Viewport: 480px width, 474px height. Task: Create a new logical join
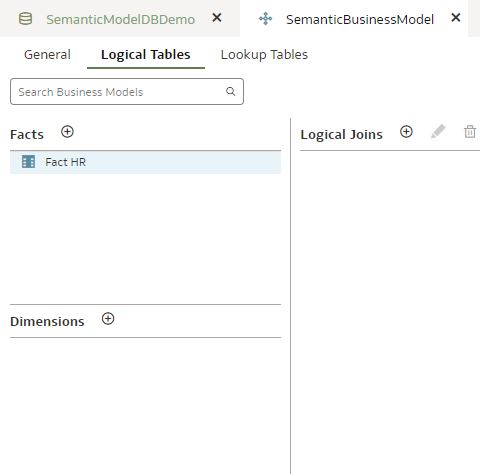[x=406, y=132]
